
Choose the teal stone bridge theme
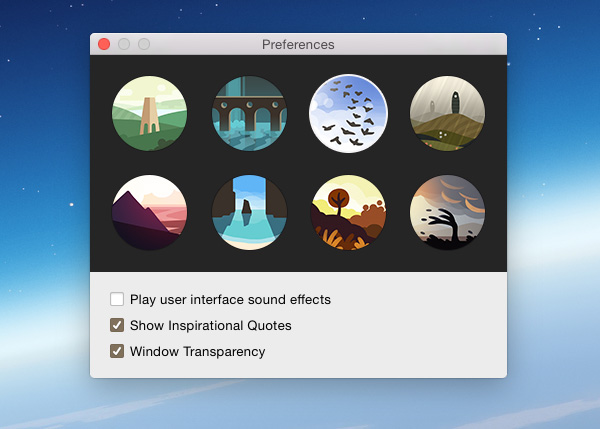(249, 113)
